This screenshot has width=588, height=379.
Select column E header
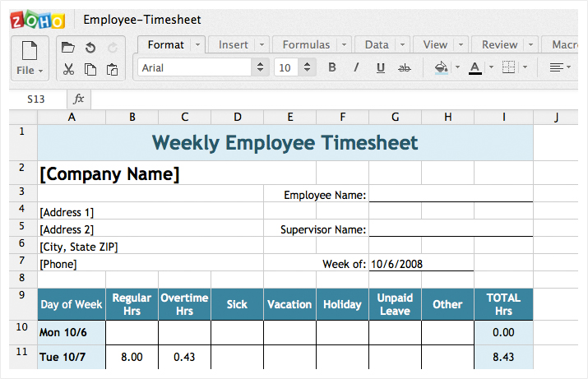click(x=290, y=118)
